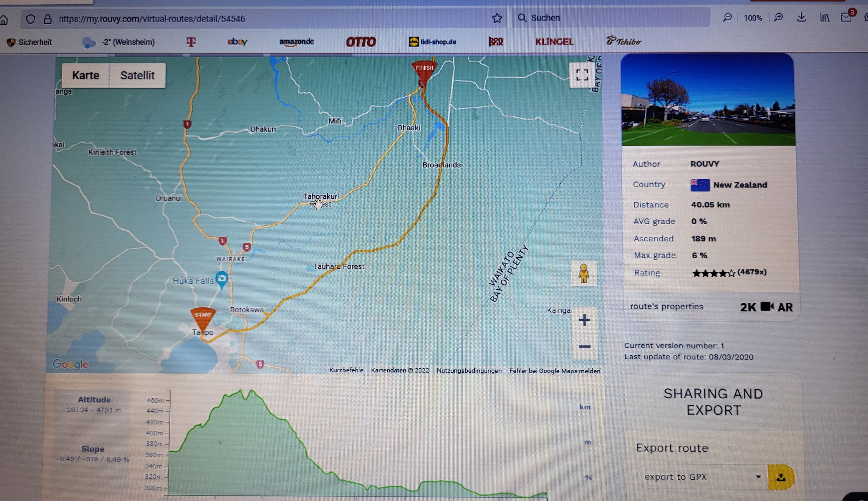Open the OTTO bookmark
The height and width of the screenshot is (501, 868).
[361, 42]
